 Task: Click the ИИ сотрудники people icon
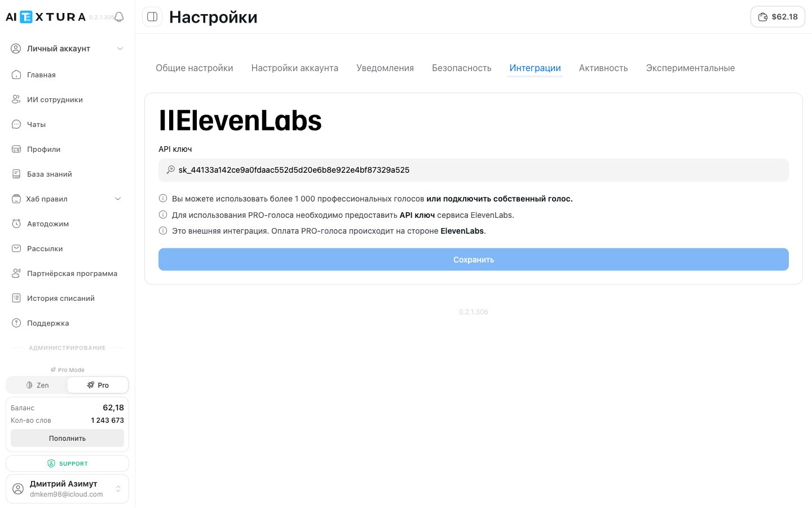[16, 99]
